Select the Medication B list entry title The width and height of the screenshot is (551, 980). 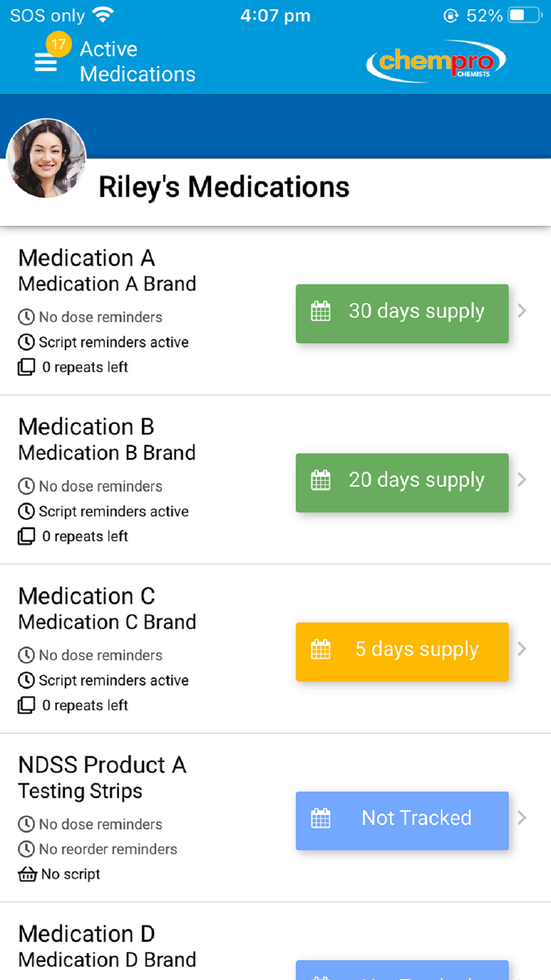click(x=87, y=427)
